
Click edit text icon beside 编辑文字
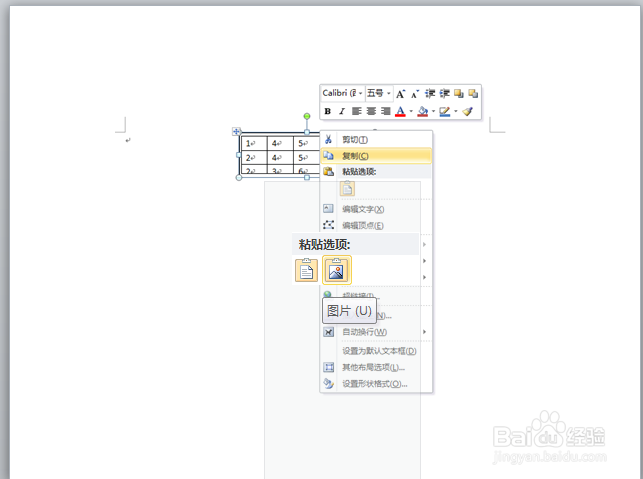[x=328, y=208]
